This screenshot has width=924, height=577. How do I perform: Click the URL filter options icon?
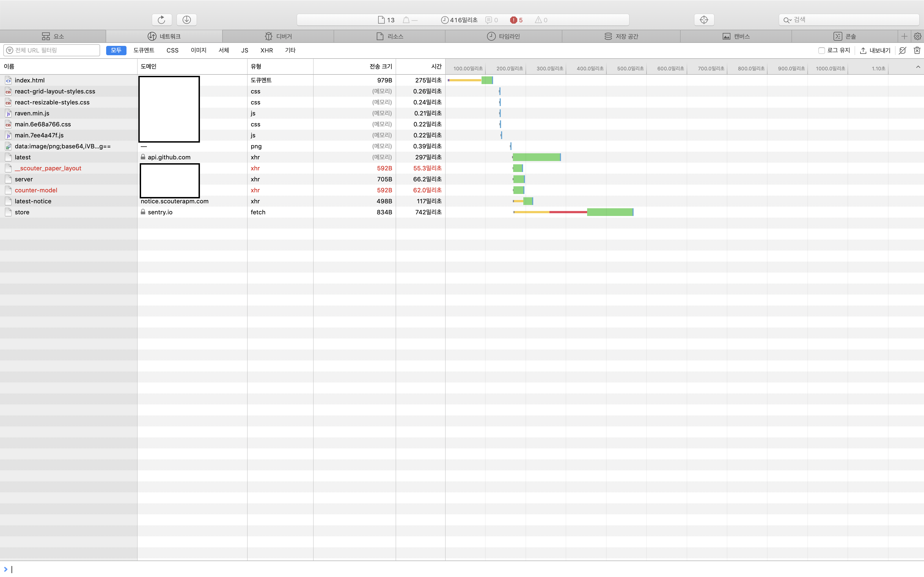(x=10, y=50)
